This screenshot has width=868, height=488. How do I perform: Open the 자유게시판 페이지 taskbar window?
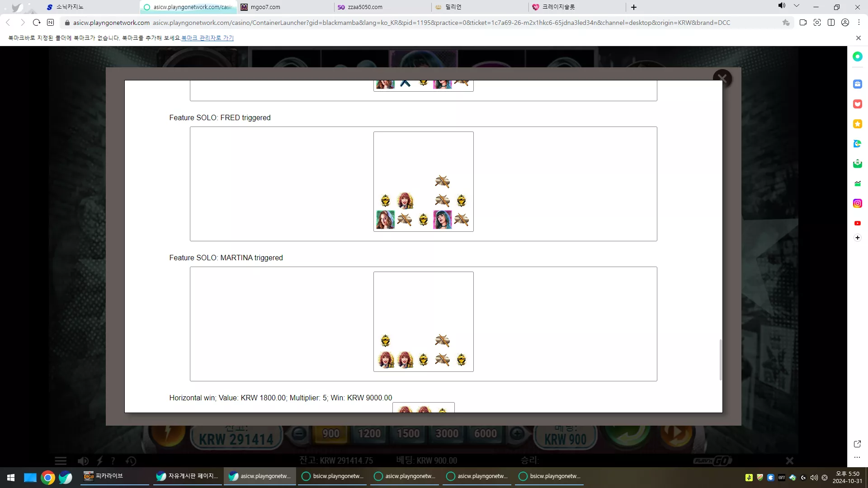pyautogui.click(x=188, y=476)
